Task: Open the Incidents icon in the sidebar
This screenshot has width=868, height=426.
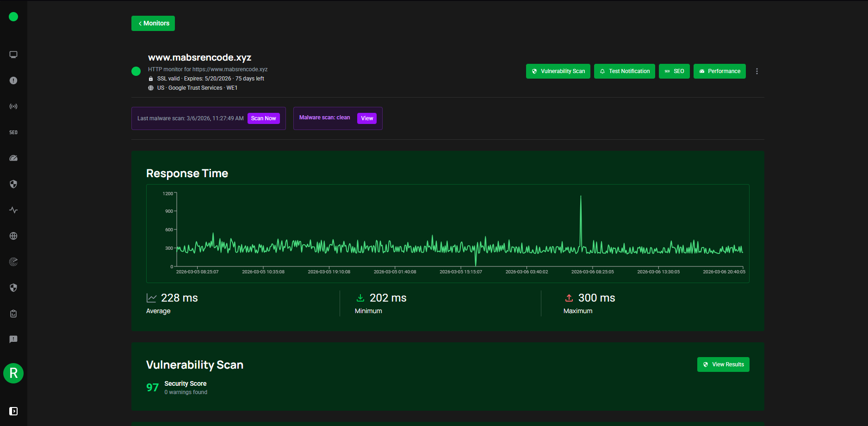Action: click(x=13, y=80)
